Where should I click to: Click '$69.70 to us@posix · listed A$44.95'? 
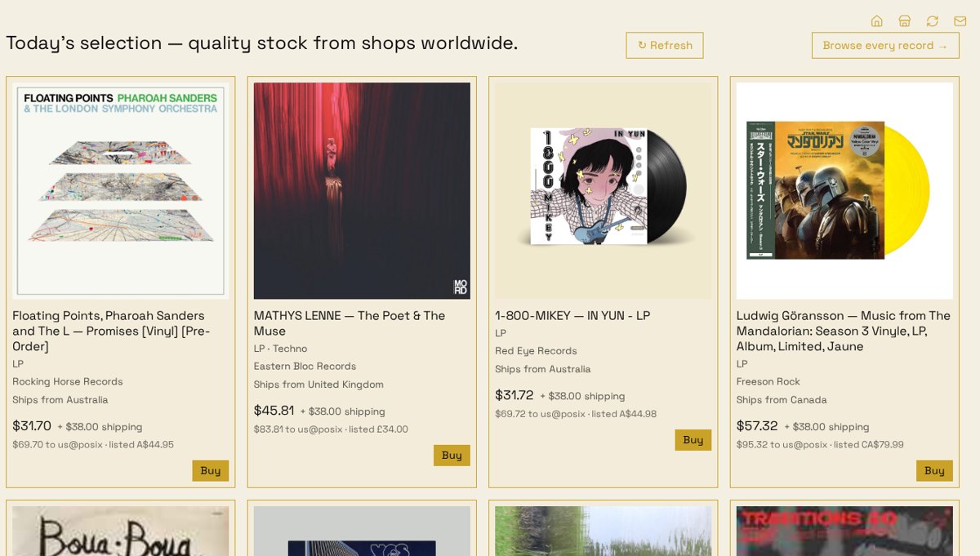click(93, 445)
